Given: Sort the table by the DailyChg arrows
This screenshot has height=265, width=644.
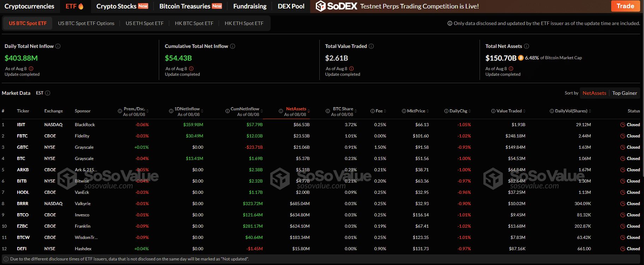Looking at the screenshot, I should 470,111.
